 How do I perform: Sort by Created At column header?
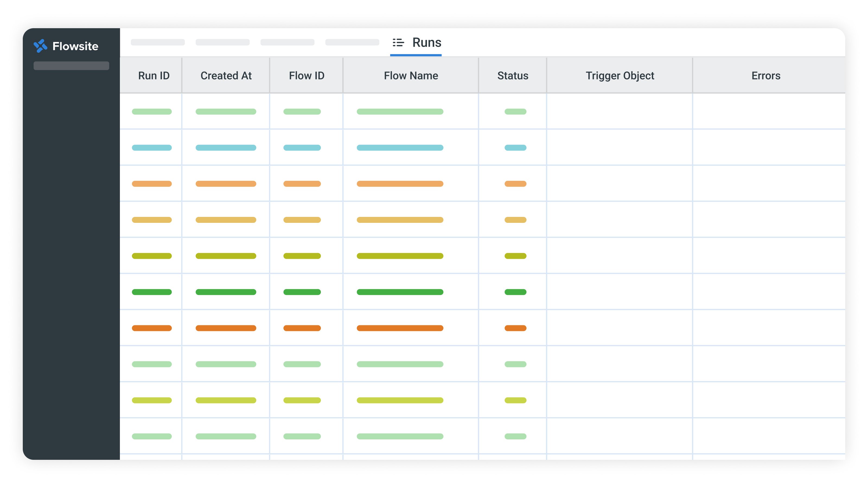pos(226,75)
